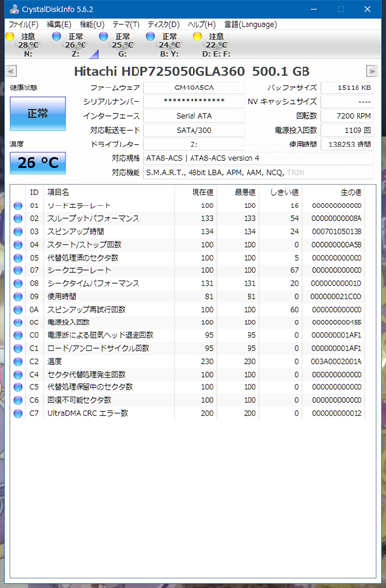Minimize the CrystalDiskInfo window
The image size is (386, 588).
click(x=314, y=9)
